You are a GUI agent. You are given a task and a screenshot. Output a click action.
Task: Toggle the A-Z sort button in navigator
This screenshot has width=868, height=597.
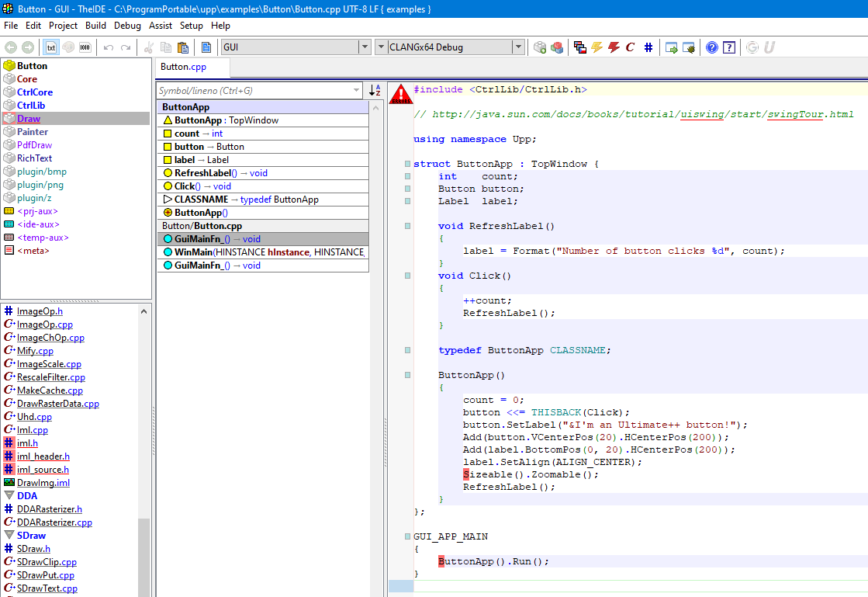point(375,90)
